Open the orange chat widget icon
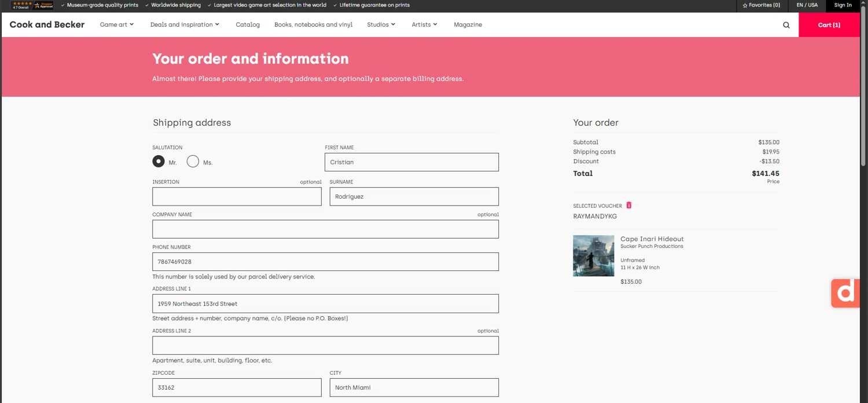 (x=845, y=293)
